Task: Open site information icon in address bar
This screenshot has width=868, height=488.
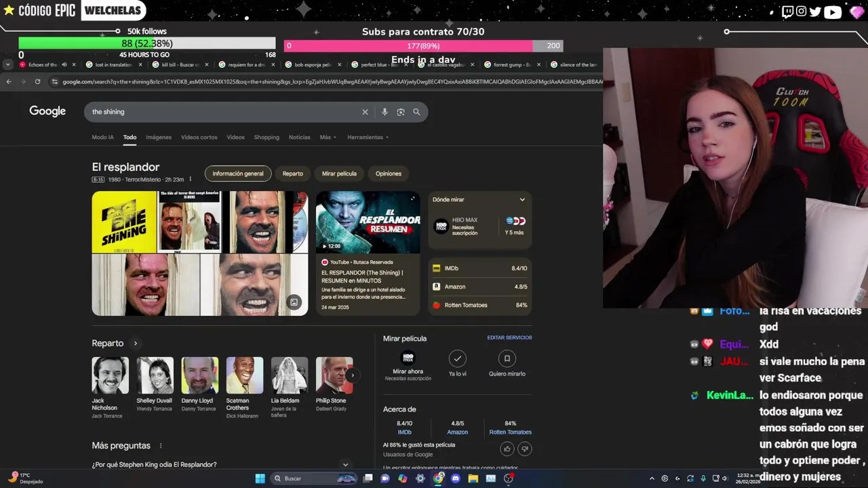Action: (54, 81)
